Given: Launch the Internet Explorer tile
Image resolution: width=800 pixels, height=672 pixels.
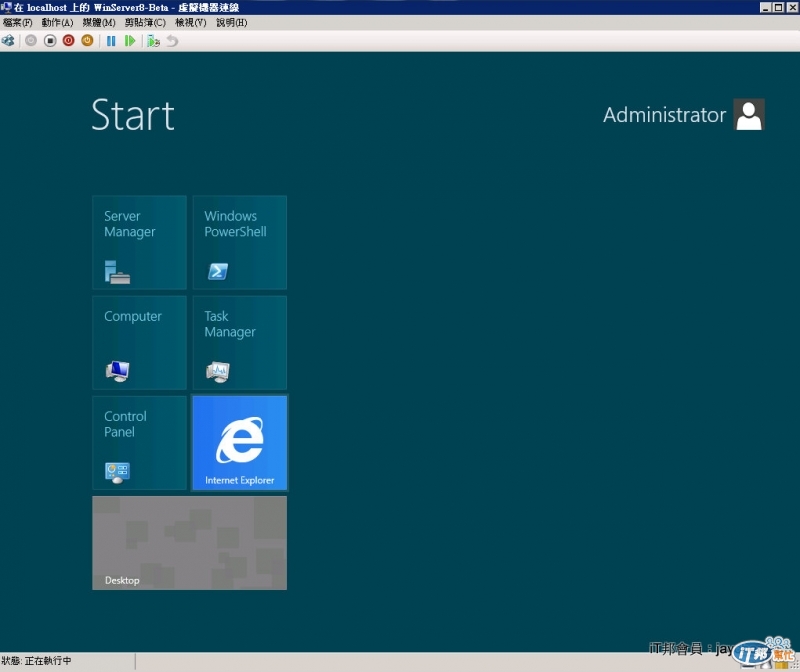Looking at the screenshot, I should point(240,443).
